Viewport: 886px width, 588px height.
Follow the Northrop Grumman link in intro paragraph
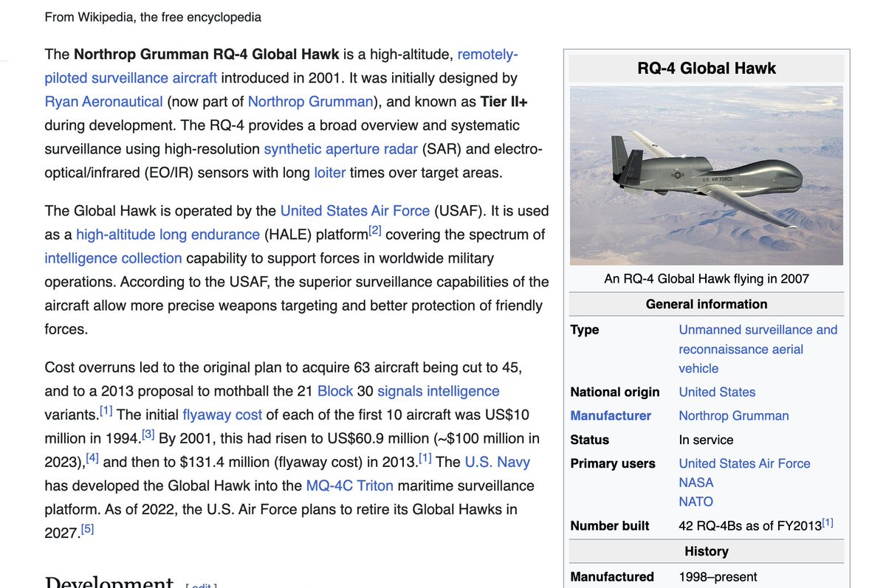click(311, 101)
